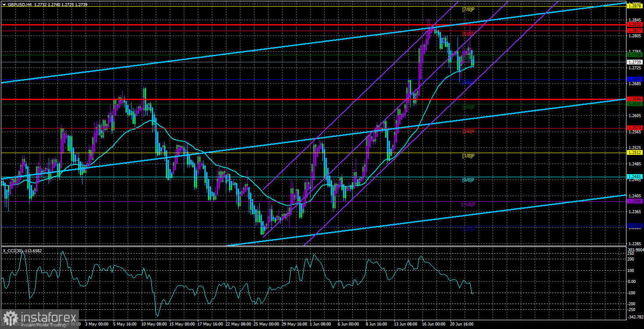The width and height of the screenshot is (644, 329).
Task: Select the cyan [0/8]P Murray level label
Action: pos(469,180)
